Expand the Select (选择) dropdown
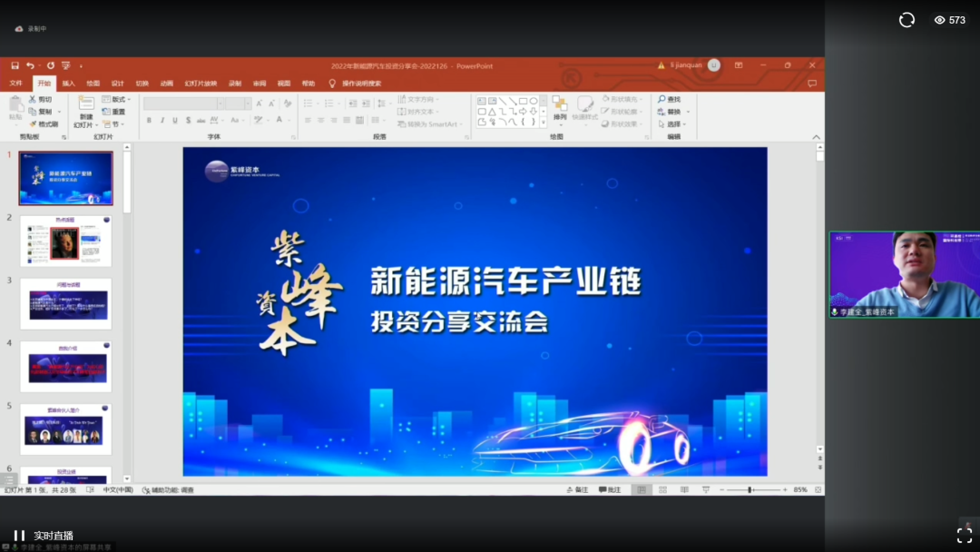980x552 pixels. tap(671, 124)
